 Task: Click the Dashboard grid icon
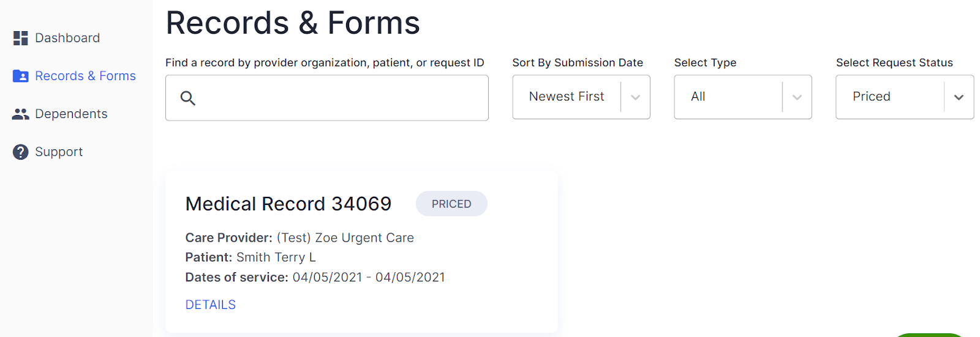click(x=21, y=39)
